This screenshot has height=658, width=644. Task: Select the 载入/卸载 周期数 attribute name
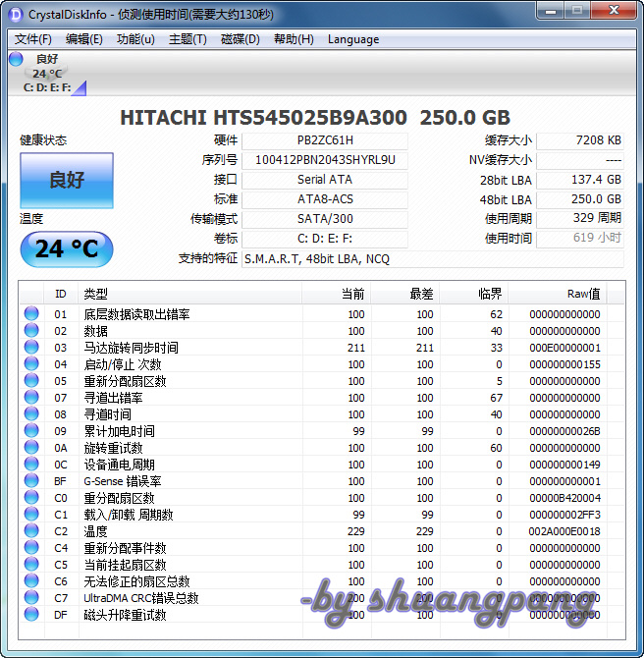[129, 515]
